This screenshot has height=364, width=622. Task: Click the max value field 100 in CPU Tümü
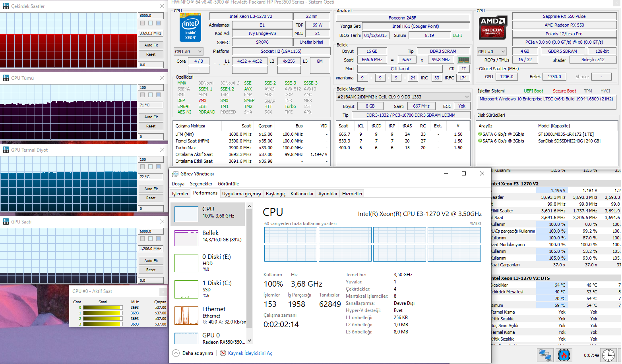[x=151, y=88]
